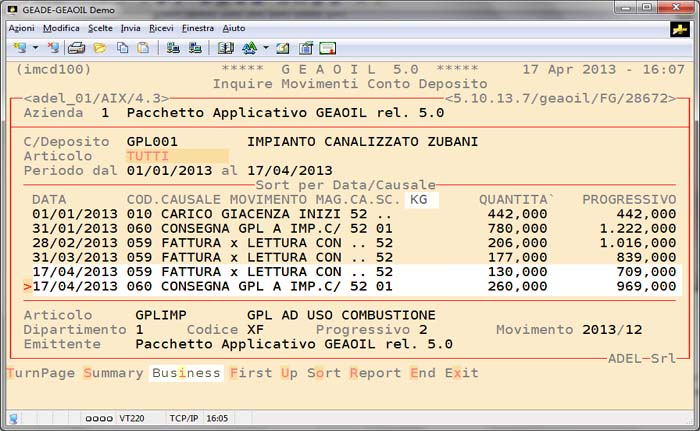Choose the highlighted Business command
Image resolution: width=700 pixels, height=431 pixels.
click(x=186, y=373)
